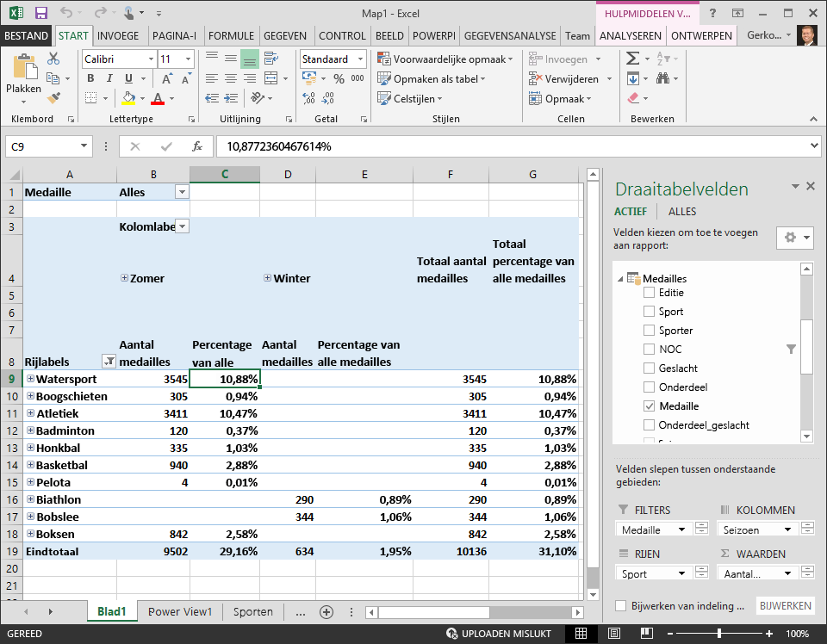The height and width of the screenshot is (644, 827).
Task: Click the Decrease Indent icon
Action: 212,98
